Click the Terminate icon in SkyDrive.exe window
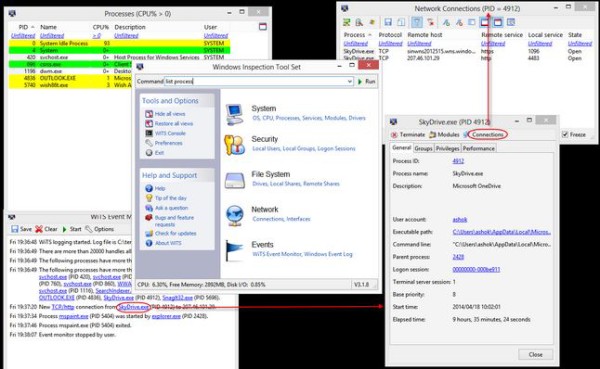This screenshot has height=369, width=600. point(394,135)
